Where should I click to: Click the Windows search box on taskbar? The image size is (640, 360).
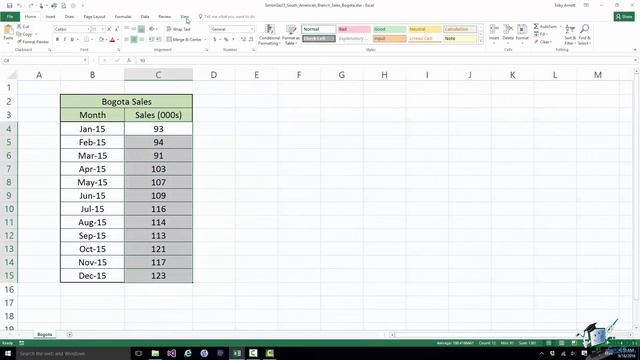pos(73,353)
